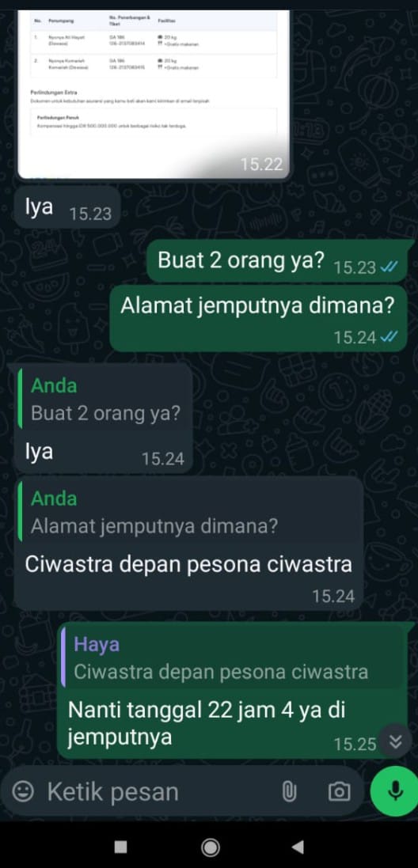Select the sent 'Alamat jemputnya dimana?' bubble
This screenshot has width=418, height=868.
click(258, 318)
